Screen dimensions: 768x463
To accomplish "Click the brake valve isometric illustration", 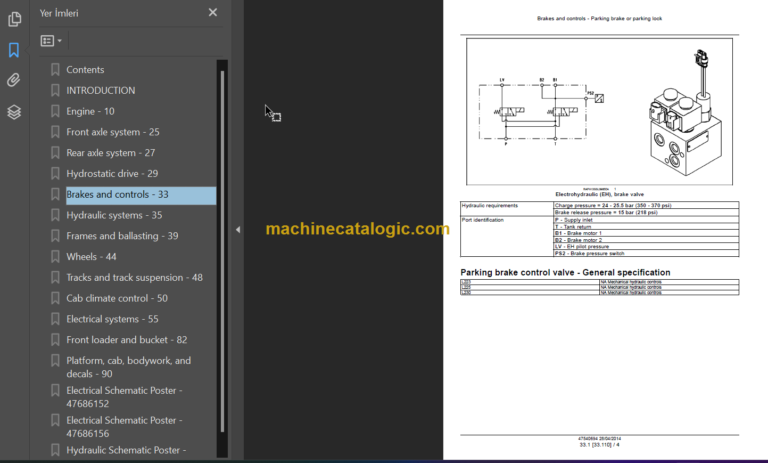I will tap(685, 113).
